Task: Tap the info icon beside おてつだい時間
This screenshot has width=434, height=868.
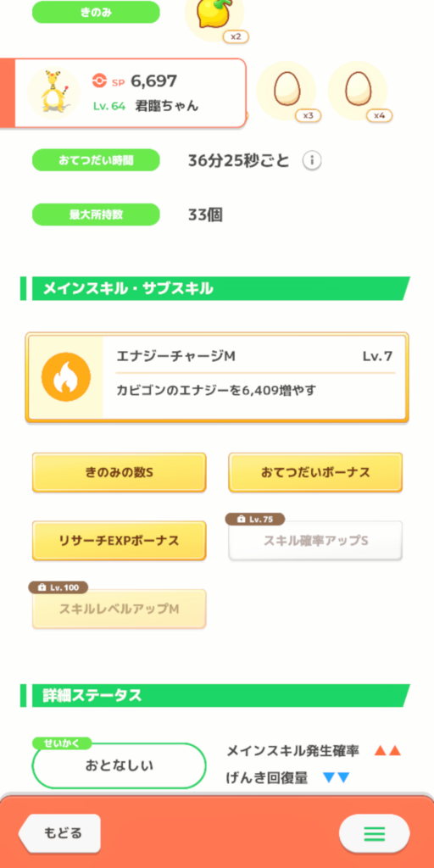Action: [x=312, y=161]
